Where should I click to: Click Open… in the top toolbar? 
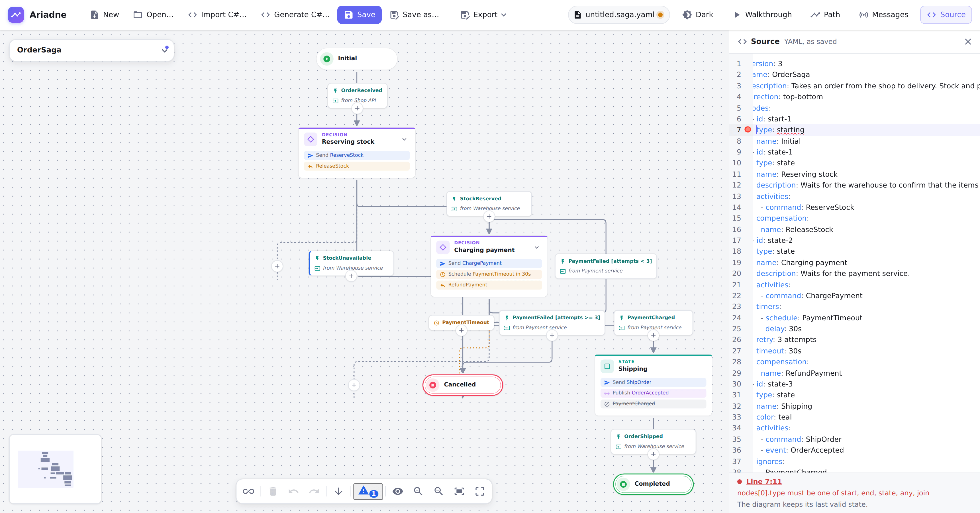click(x=153, y=15)
